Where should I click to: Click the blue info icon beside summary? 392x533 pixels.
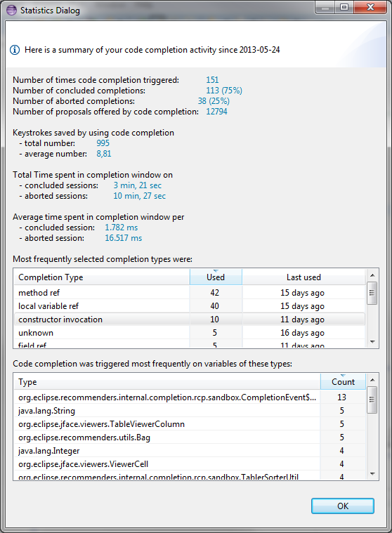coord(15,50)
